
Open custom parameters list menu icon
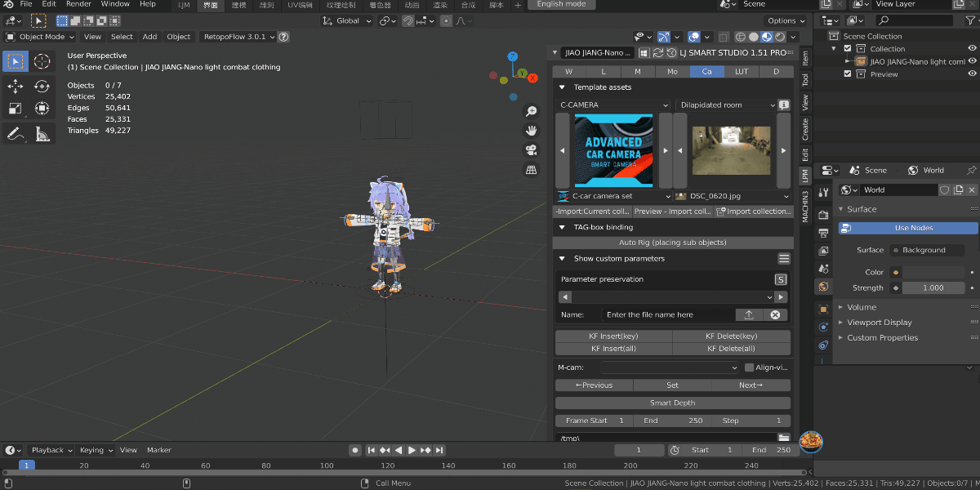[784, 259]
